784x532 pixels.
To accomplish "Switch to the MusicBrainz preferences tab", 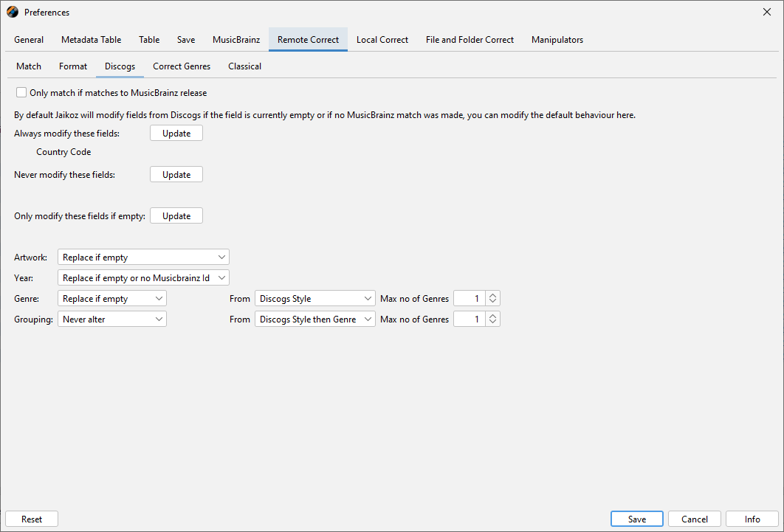I will pos(236,40).
